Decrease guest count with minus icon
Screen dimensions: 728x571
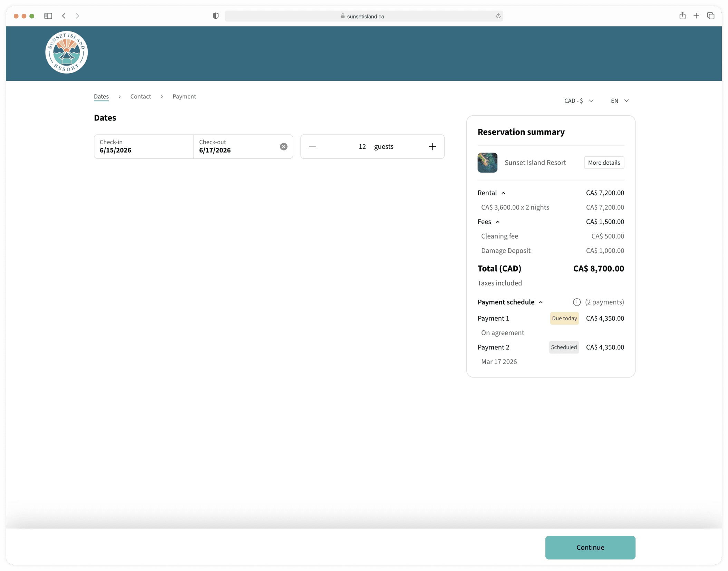(312, 147)
